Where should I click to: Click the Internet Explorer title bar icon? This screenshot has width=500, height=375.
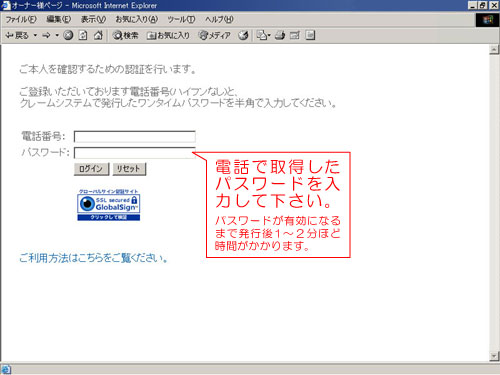[x=6, y=5]
